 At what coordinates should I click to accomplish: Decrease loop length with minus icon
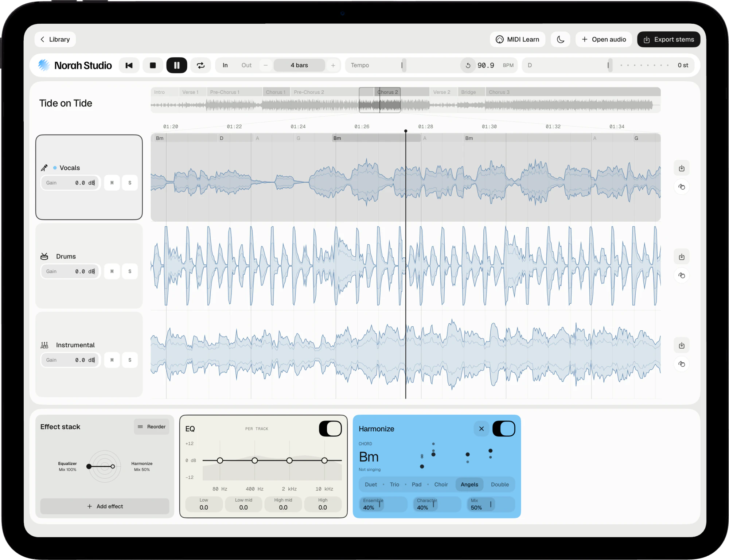point(266,65)
